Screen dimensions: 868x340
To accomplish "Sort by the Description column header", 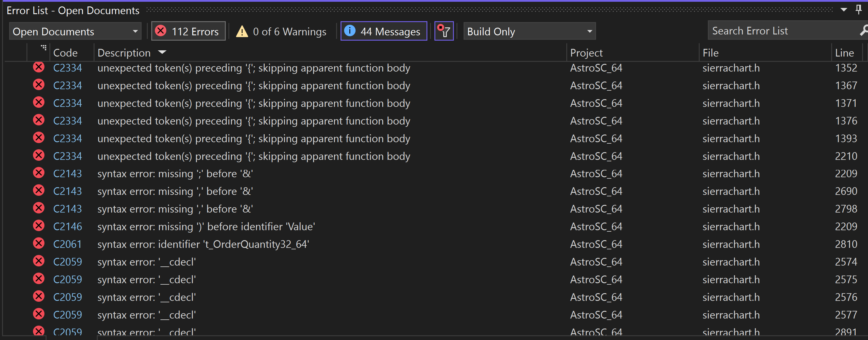I will point(124,53).
